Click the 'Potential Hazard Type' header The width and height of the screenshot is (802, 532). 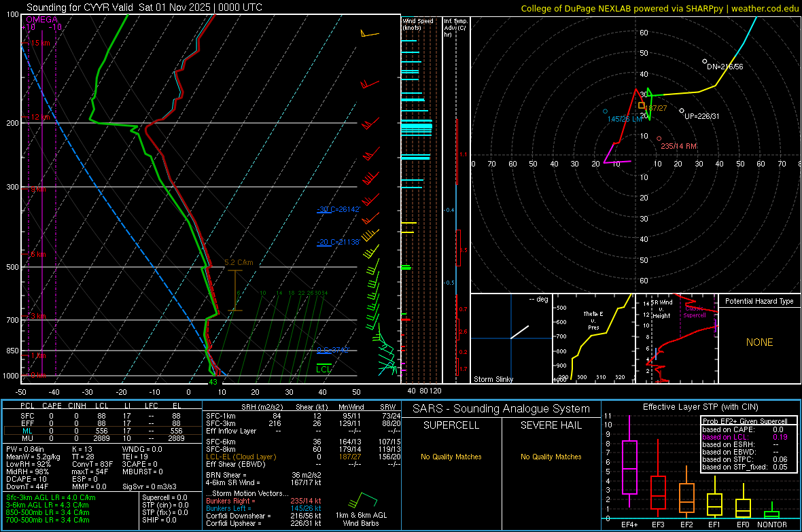[759, 301]
